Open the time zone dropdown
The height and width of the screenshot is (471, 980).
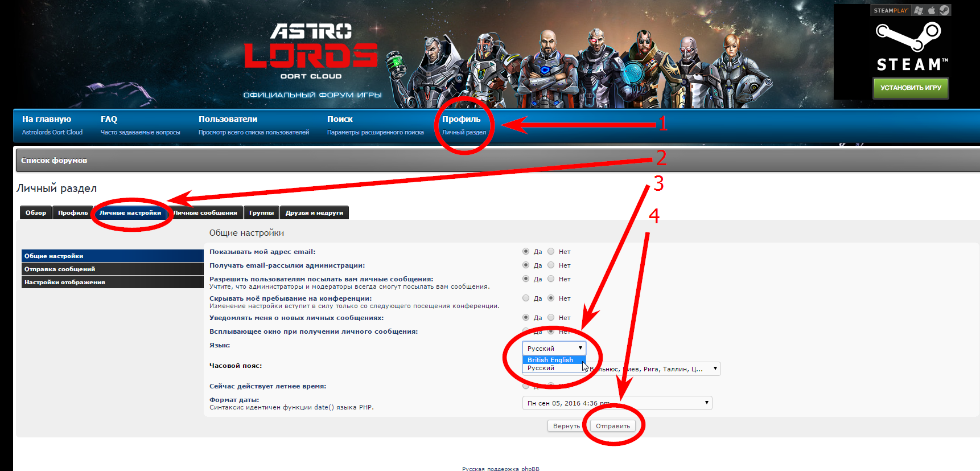pyautogui.click(x=654, y=369)
